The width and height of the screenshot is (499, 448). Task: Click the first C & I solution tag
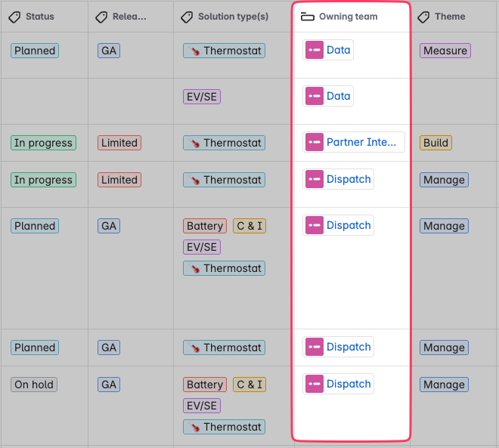tap(249, 226)
